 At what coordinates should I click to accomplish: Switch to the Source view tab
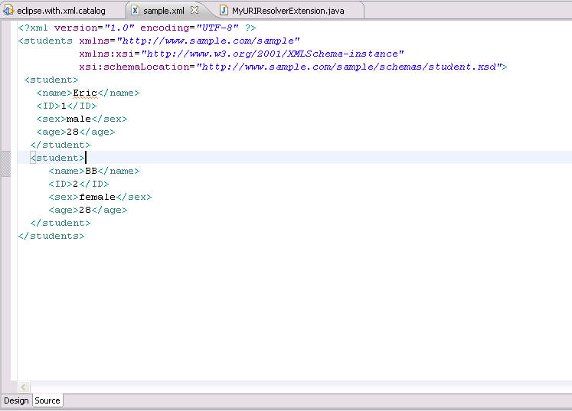[x=47, y=400]
